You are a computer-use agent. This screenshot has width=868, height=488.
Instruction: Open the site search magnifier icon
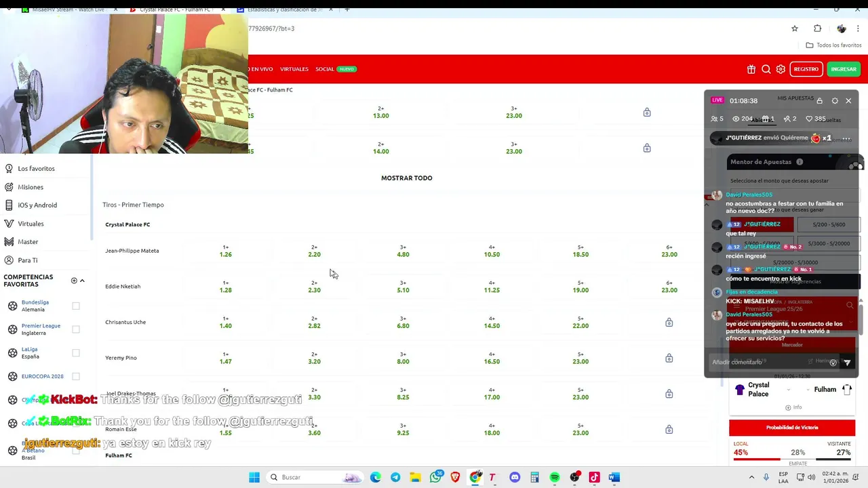tap(766, 69)
